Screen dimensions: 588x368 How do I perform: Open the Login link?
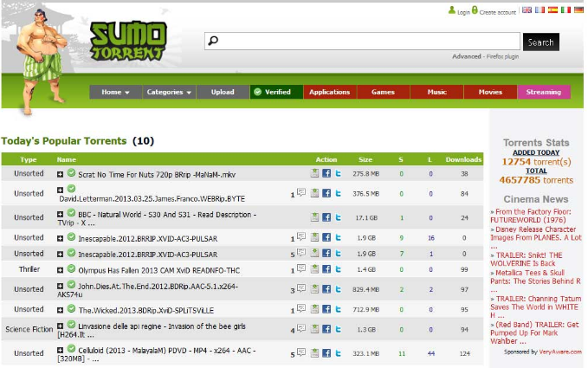(x=463, y=12)
